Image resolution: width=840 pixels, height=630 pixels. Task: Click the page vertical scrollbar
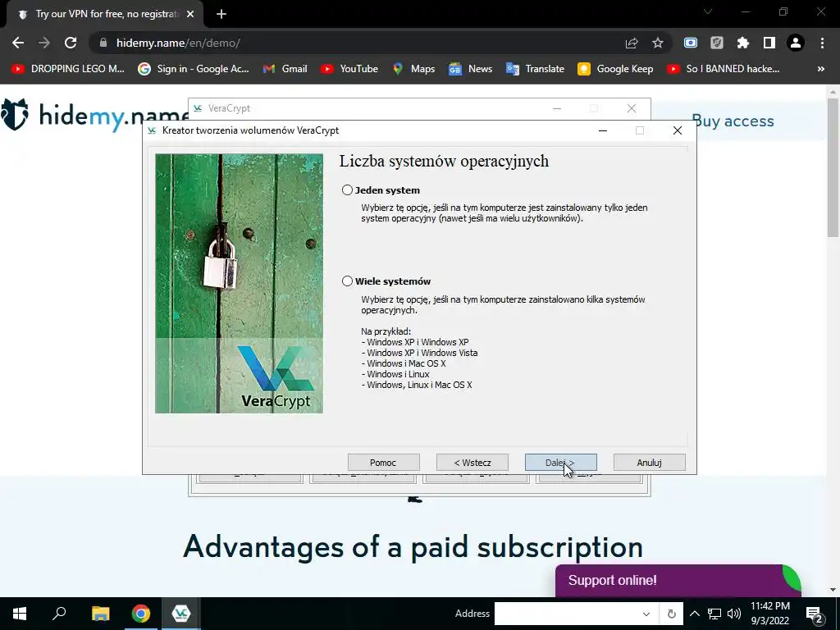(833, 166)
